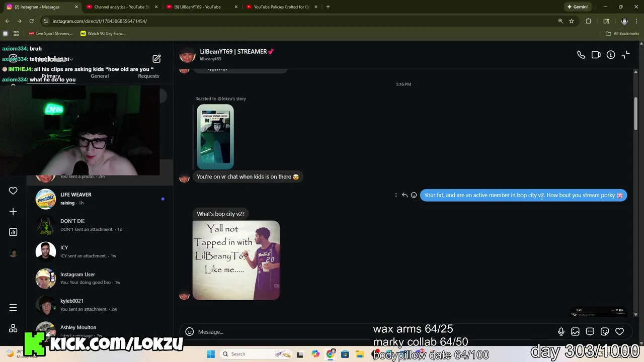Click the Windows taskbar Search box
Screen dimensions: 644x362
tap(256, 354)
